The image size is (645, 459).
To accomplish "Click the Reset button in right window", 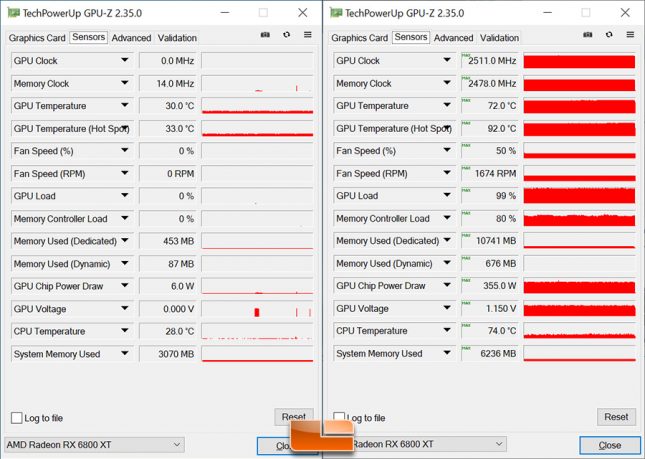I will 616,417.
